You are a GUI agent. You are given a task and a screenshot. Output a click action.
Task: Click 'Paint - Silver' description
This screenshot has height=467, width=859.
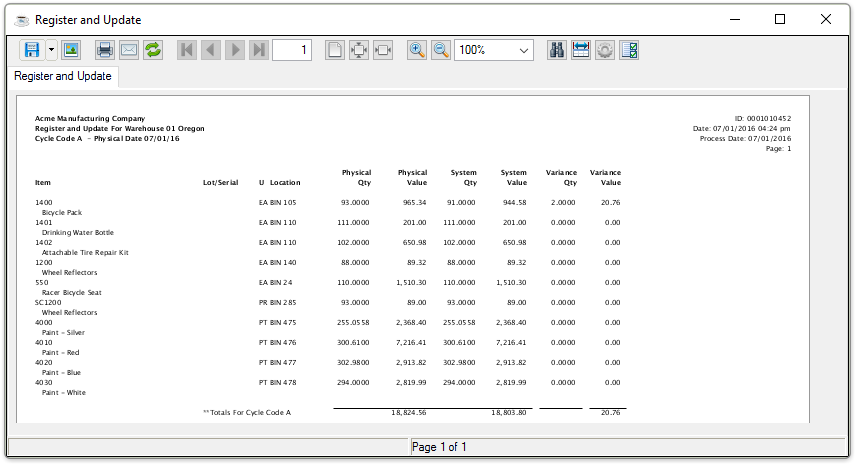tap(64, 332)
